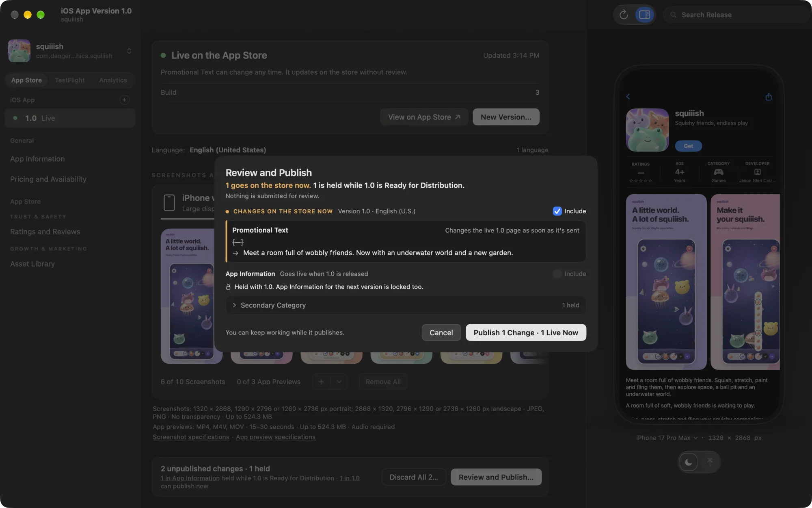Screen dimensions: 812x508
Task: Click the Review and Publish... button at bottom
Action: [x=496, y=477]
